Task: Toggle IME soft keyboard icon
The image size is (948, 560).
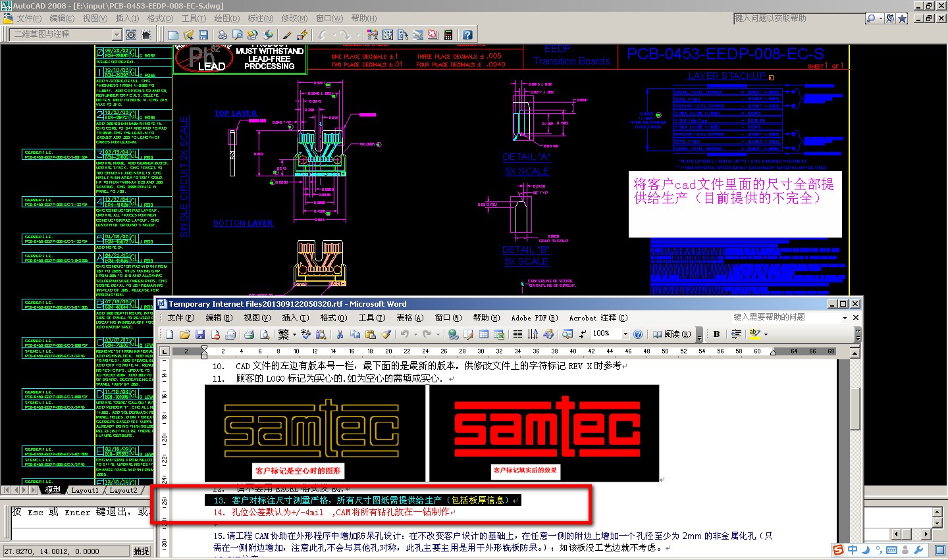Action: (x=891, y=550)
